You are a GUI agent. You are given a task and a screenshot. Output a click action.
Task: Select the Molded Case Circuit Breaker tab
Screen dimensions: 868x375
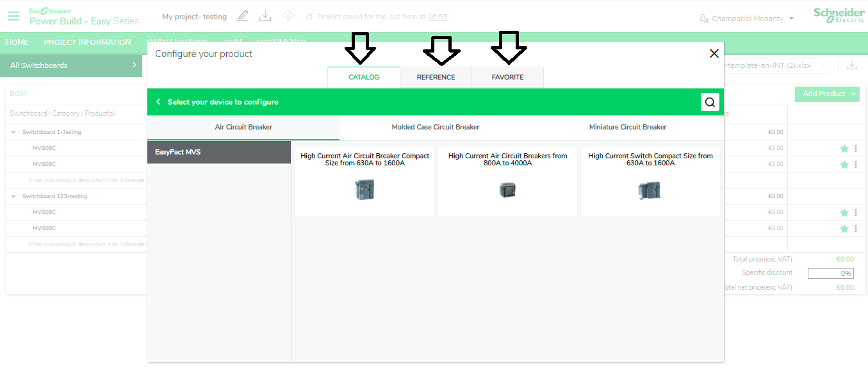pos(436,127)
